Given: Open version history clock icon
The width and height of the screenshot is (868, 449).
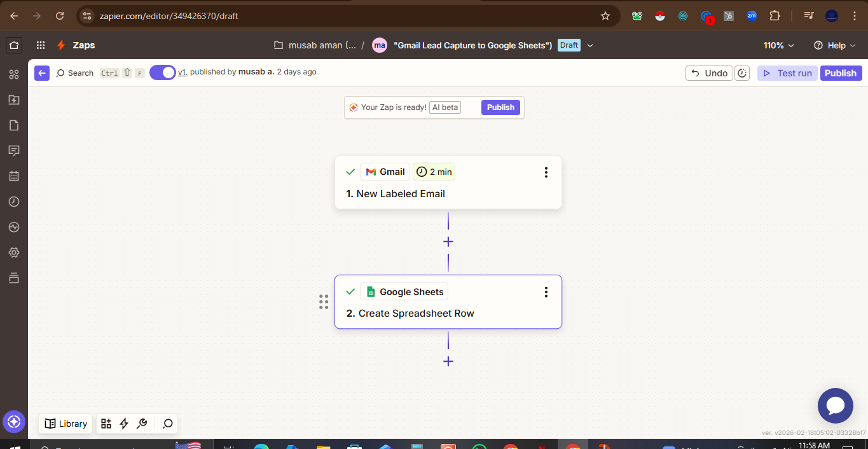Looking at the screenshot, I should [x=741, y=73].
